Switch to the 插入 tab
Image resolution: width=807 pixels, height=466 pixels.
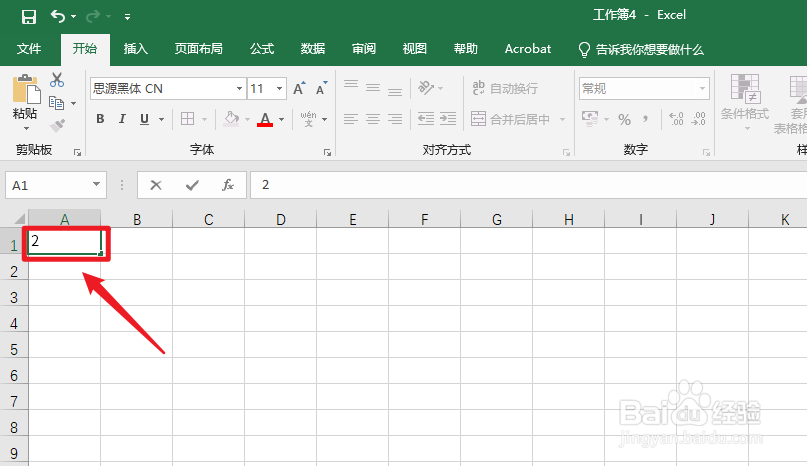tap(136, 49)
